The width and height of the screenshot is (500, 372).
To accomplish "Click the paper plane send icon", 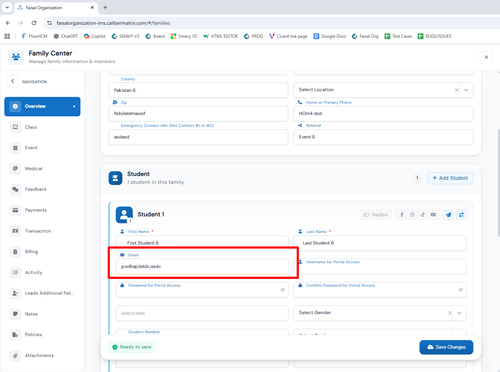I will [448, 215].
